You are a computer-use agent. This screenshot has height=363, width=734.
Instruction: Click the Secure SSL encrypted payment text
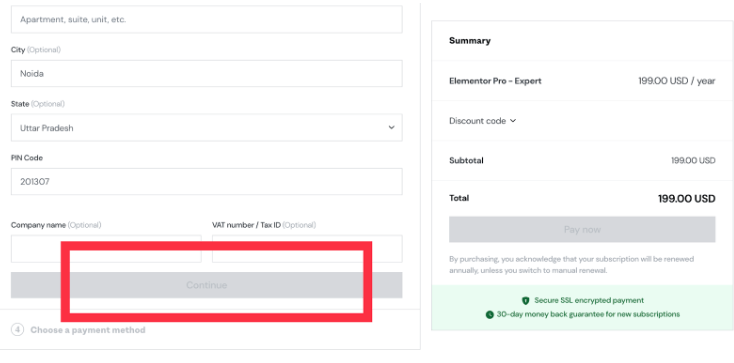pyautogui.click(x=589, y=301)
